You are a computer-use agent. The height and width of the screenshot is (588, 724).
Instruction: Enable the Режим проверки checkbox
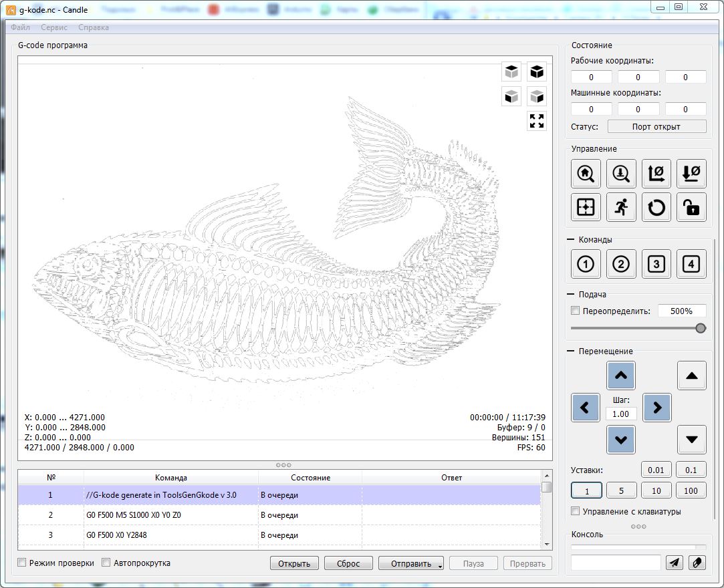(22, 563)
